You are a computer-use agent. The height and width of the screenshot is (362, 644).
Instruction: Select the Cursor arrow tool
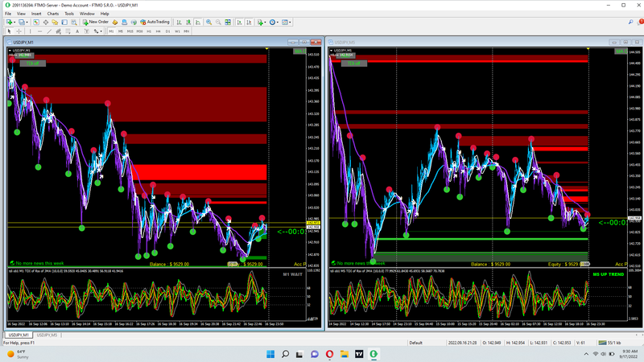9,31
